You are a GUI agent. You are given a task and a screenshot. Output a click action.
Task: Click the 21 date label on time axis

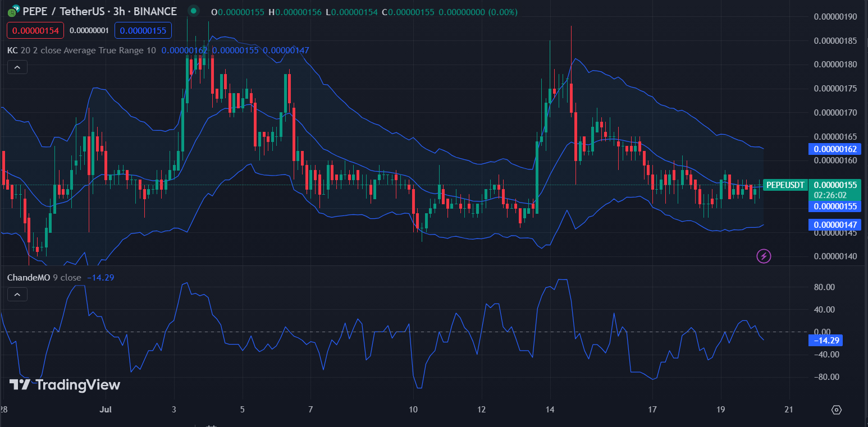click(789, 410)
